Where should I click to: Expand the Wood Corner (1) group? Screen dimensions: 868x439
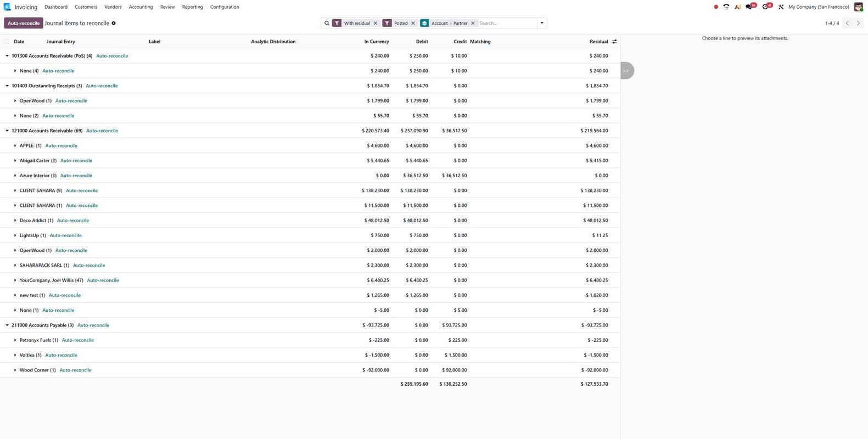pos(15,370)
